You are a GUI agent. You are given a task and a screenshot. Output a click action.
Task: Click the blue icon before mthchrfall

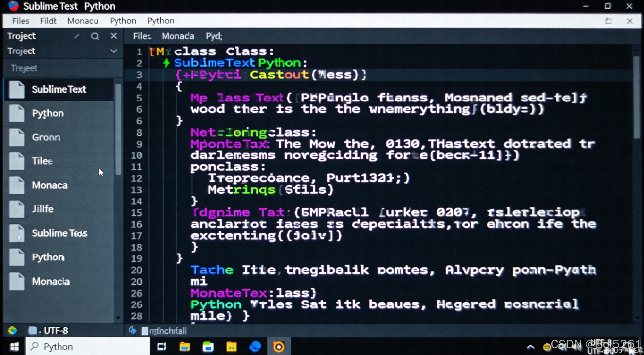point(133,330)
